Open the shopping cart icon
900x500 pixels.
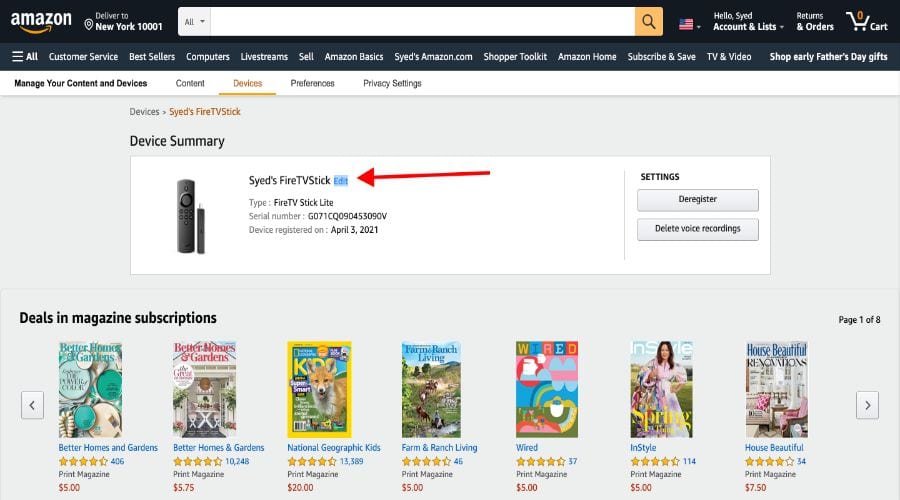click(x=867, y=22)
